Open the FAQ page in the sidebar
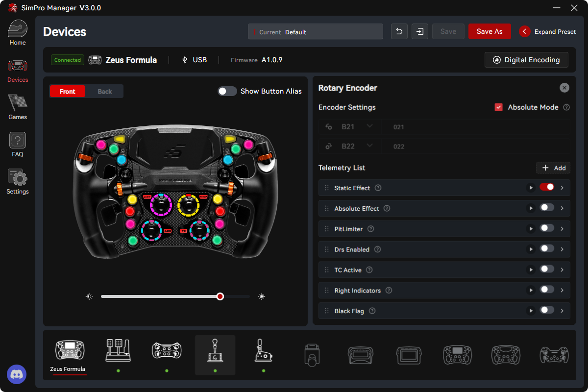The image size is (588, 392). (x=18, y=145)
